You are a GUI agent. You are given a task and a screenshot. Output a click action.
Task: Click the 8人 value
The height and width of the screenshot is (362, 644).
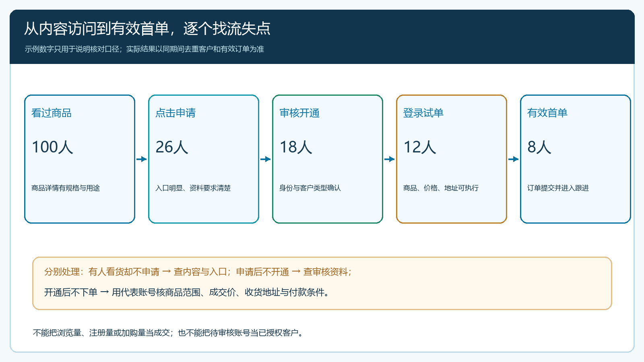click(539, 147)
